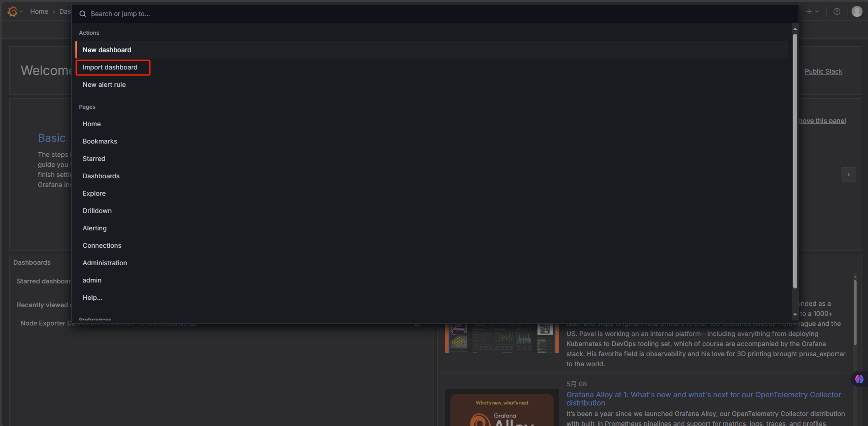Screen dimensions: 868x426
Task: Click the plus (new) icon in the top bar
Action: (x=809, y=11)
